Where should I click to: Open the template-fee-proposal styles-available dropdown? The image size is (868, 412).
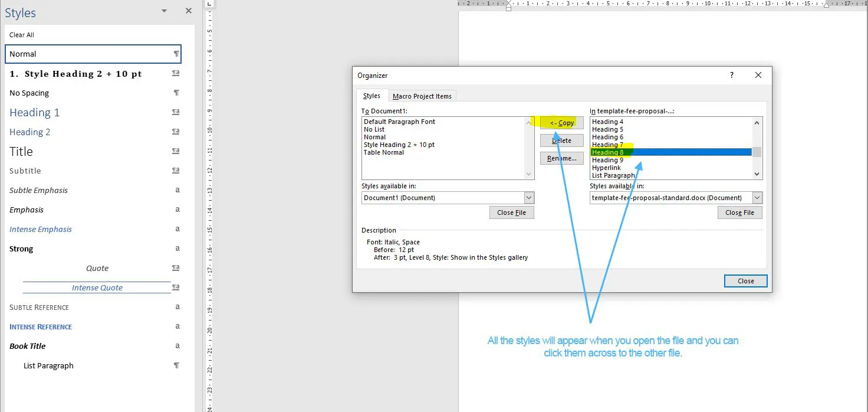click(757, 198)
